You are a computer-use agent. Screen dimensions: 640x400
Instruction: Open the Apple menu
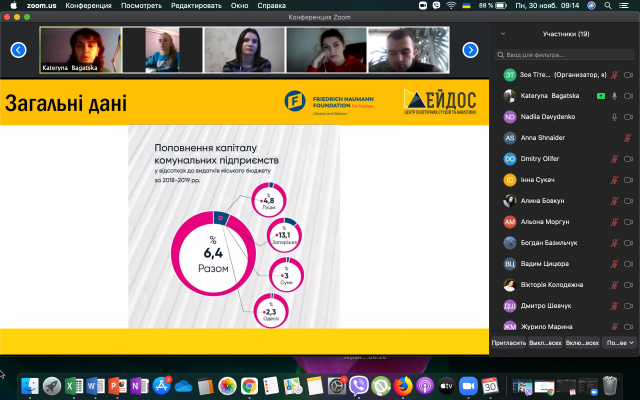[13, 5]
